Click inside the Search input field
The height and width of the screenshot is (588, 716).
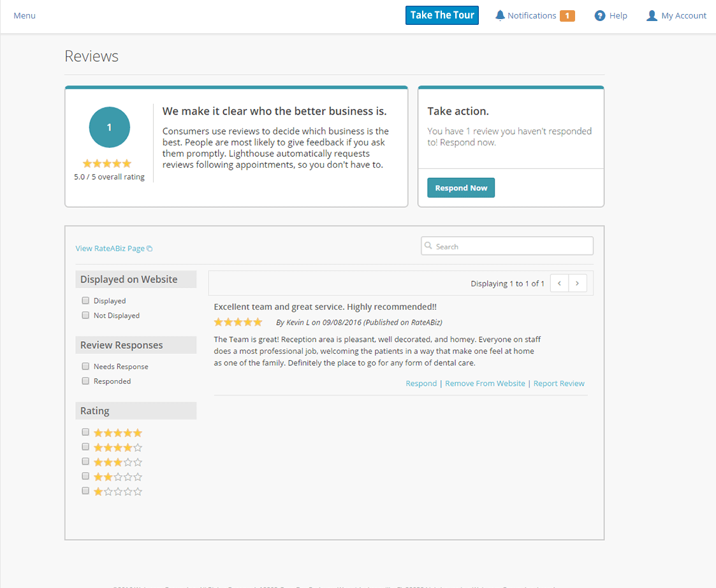[x=507, y=246]
